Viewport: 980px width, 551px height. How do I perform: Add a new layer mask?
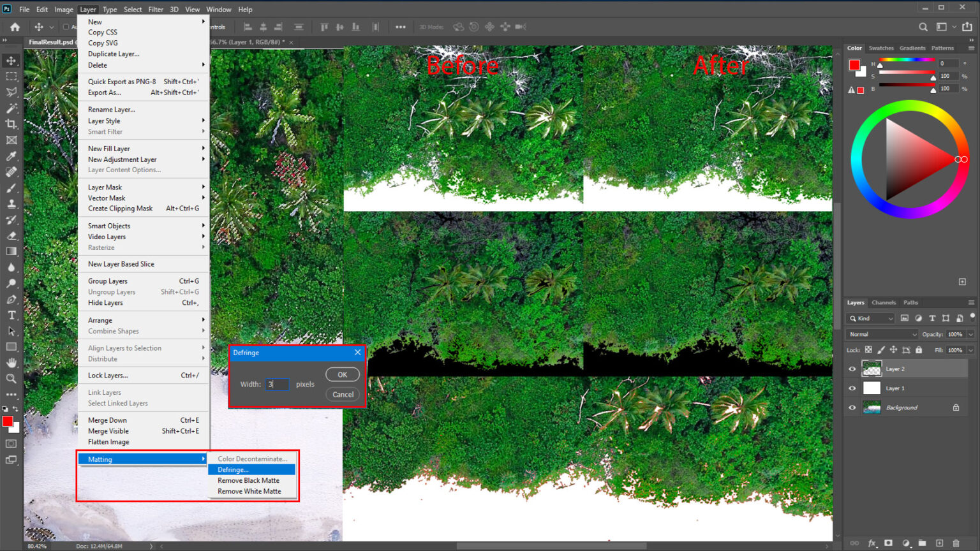tap(888, 543)
